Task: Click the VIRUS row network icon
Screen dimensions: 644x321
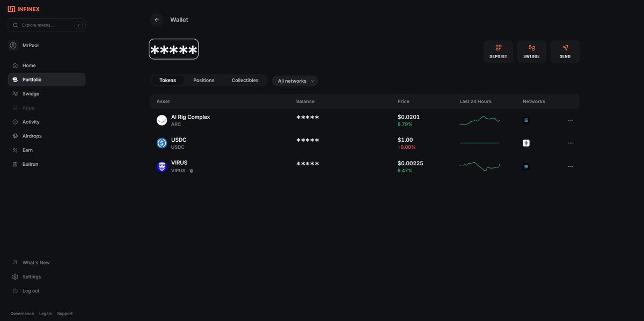Action: pos(526,166)
